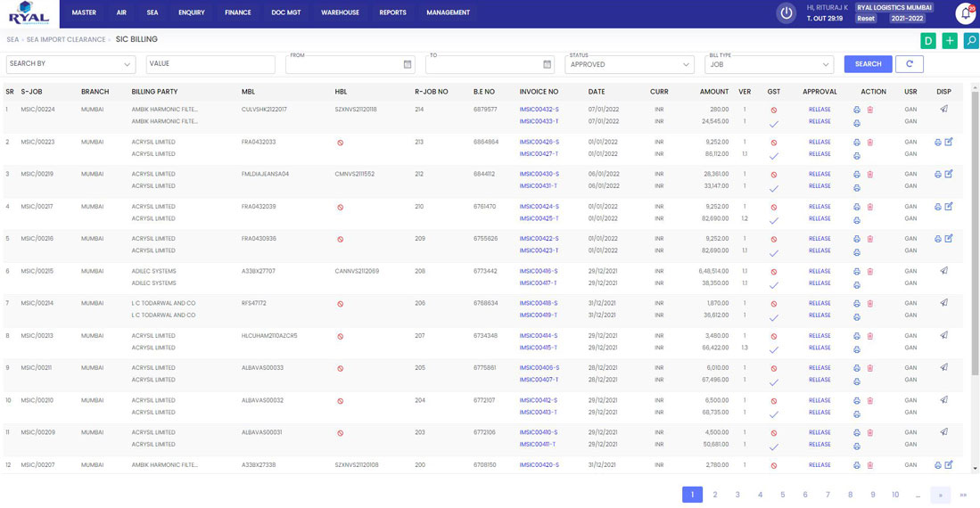Print invoice IMSIC00433-T via action printer icon
This screenshot has width=980, height=508.
tap(857, 123)
